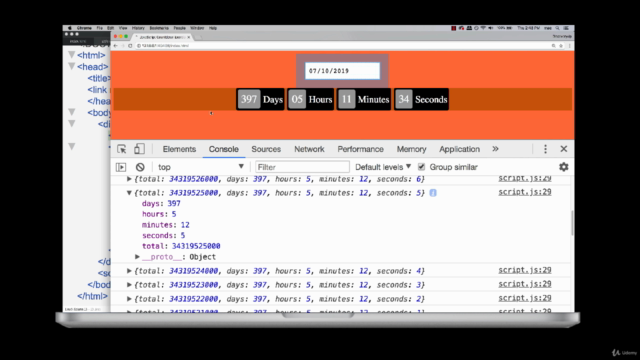
Task: Open console settings gear
Action: tap(564, 167)
